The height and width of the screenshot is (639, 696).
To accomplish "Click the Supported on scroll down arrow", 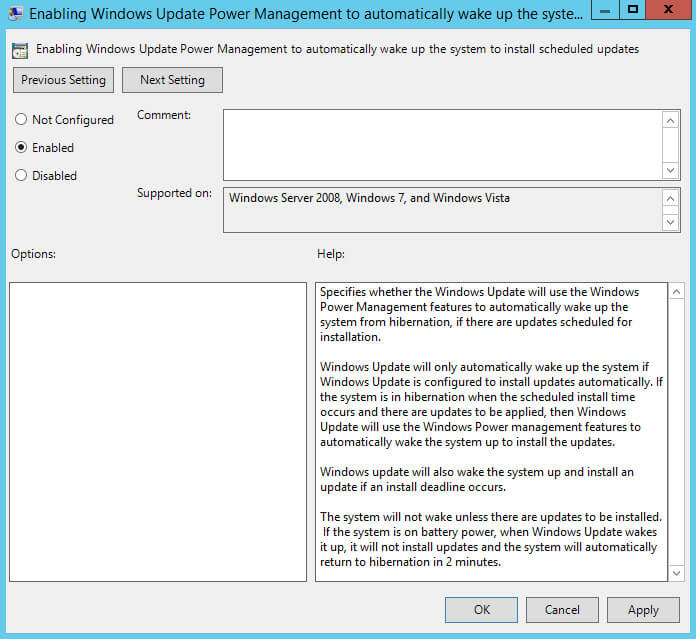I will [x=671, y=222].
